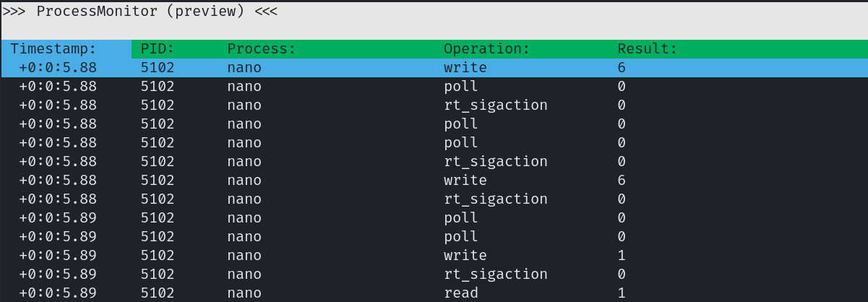Image resolution: width=868 pixels, height=302 pixels.
Task: Click the write operation cell at +0:0:5.89
Action: (465, 256)
